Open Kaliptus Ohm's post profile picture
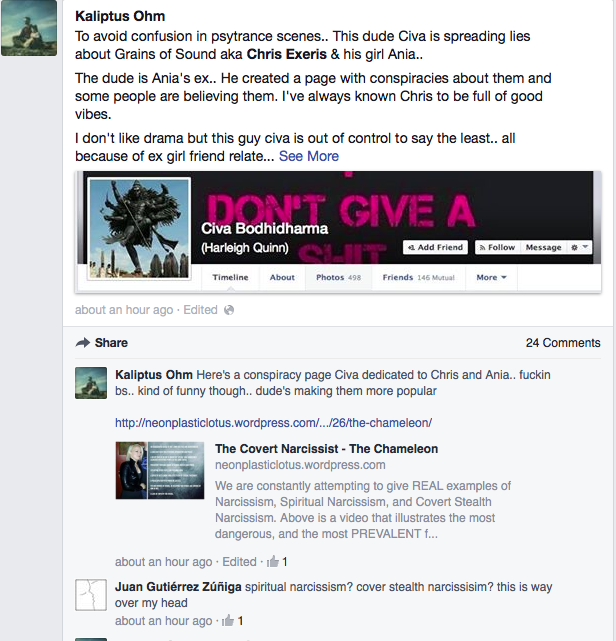This screenshot has height=641, width=616. [x=29, y=28]
